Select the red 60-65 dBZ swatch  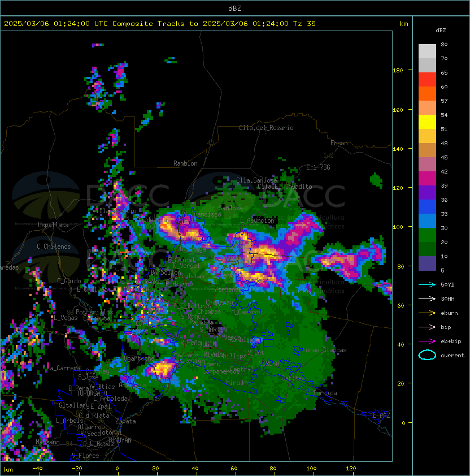pyautogui.click(x=427, y=80)
